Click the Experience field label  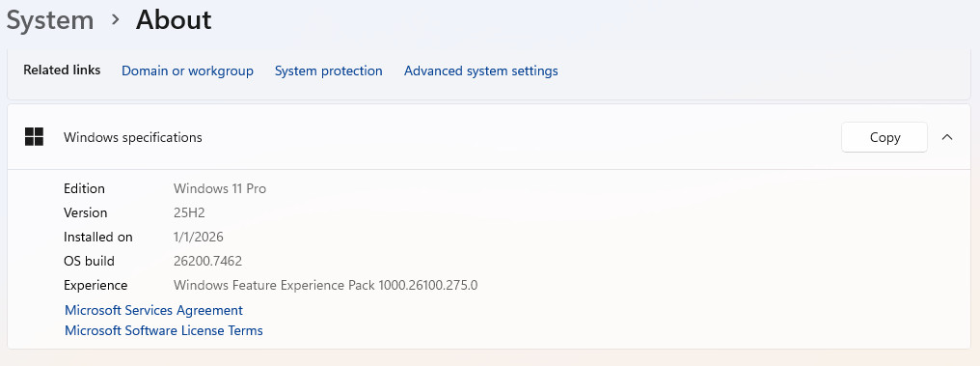pos(95,285)
